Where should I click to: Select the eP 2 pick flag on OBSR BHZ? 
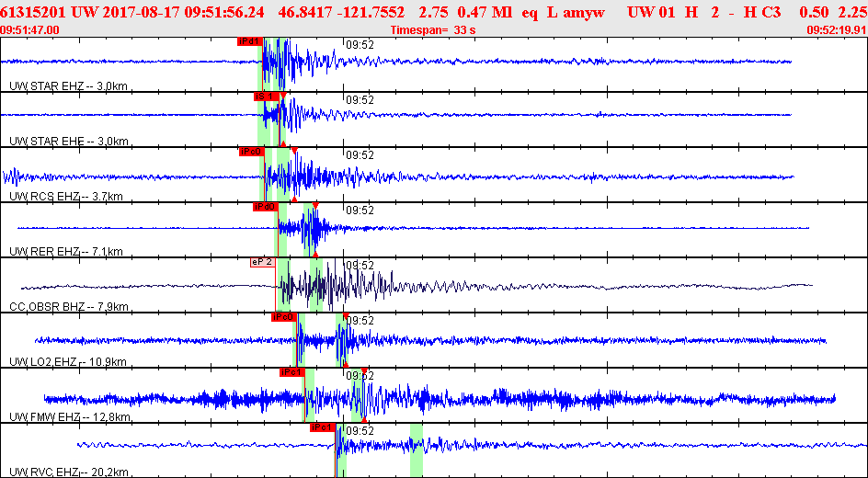click(262, 262)
